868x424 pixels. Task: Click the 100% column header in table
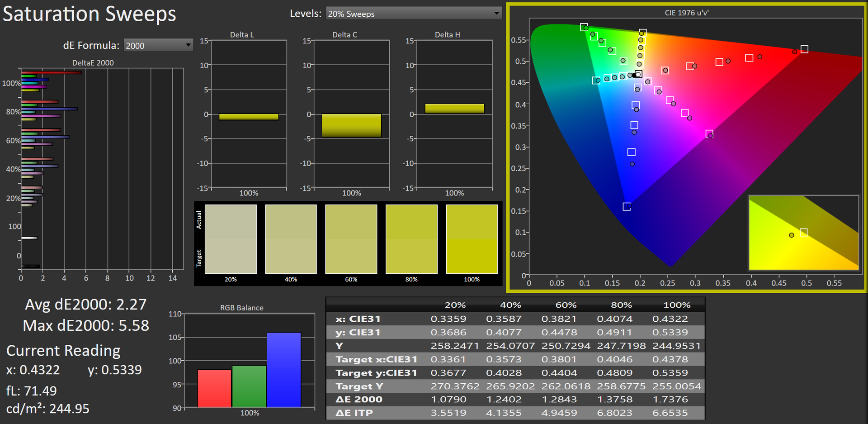677,305
